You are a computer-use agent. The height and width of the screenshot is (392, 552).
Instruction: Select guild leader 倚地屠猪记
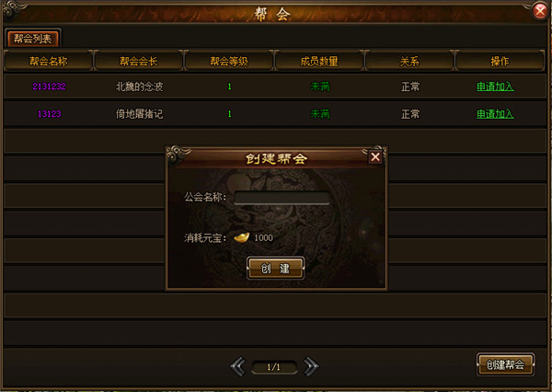coord(140,114)
